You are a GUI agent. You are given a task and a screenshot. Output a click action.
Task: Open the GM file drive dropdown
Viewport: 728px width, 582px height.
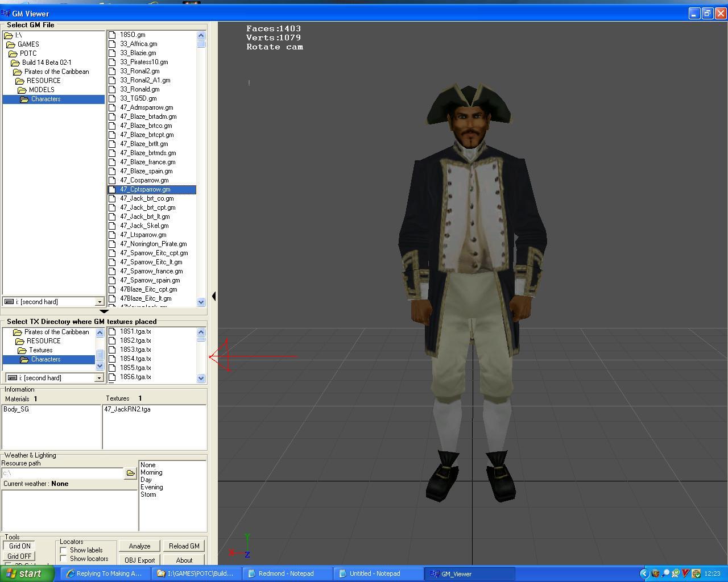coord(100,302)
